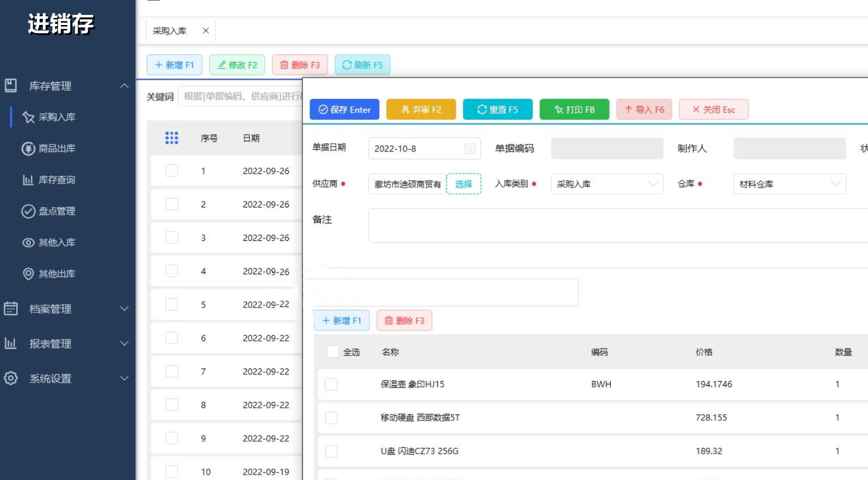Open the 仓库 dropdown showing 材料仓库
The width and height of the screenshot is (868, 480).
pos(789,184)
